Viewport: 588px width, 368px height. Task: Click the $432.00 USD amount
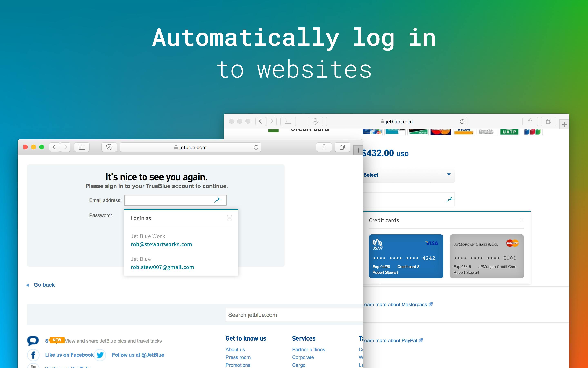point(386,153)
